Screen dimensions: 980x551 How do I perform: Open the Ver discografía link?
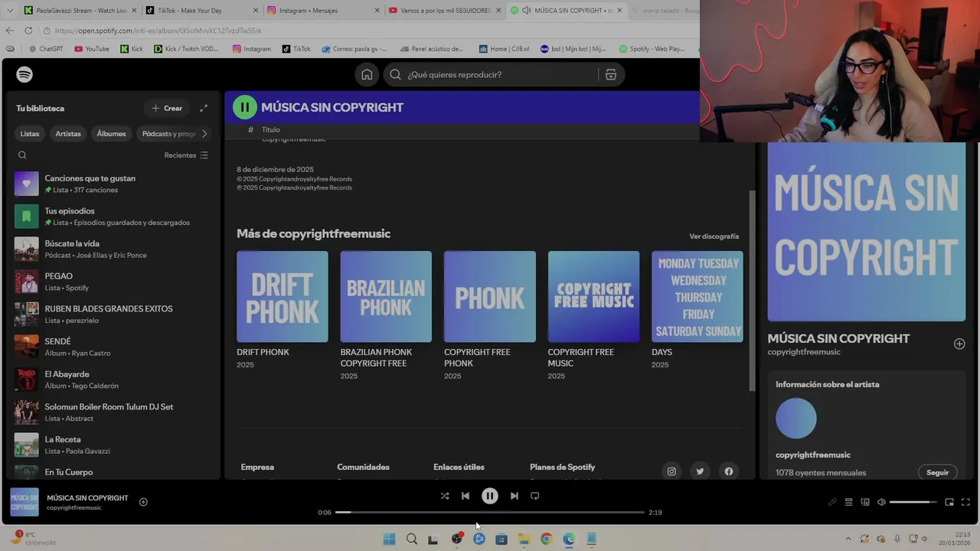pyautogui.click(x=714, y=236)
